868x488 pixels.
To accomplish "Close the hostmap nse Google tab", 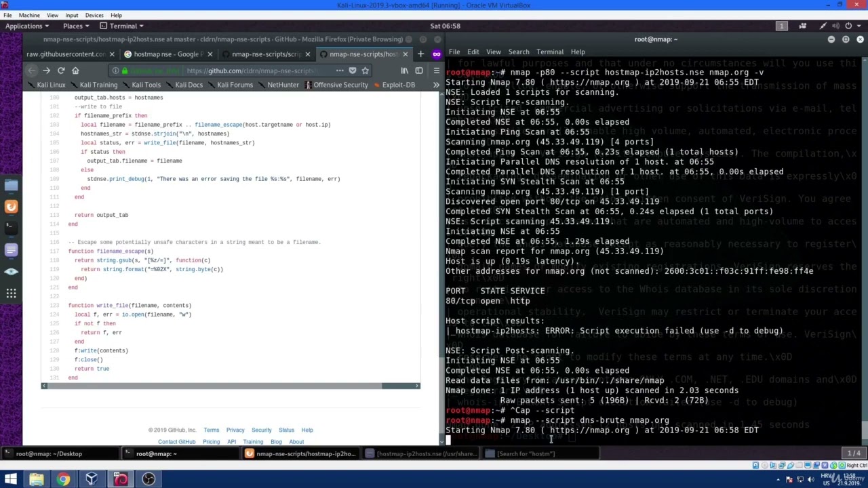I will pyautogui.click(x=210, y=54).
